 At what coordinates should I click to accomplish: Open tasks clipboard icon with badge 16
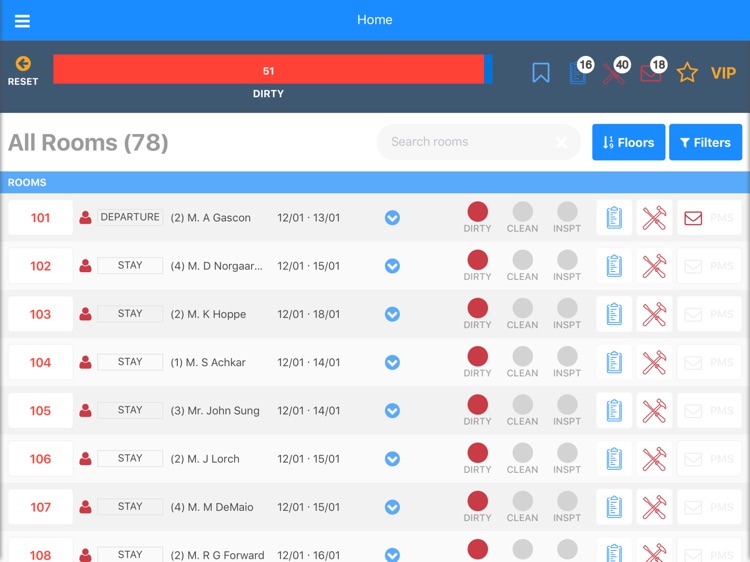(579, 72)
